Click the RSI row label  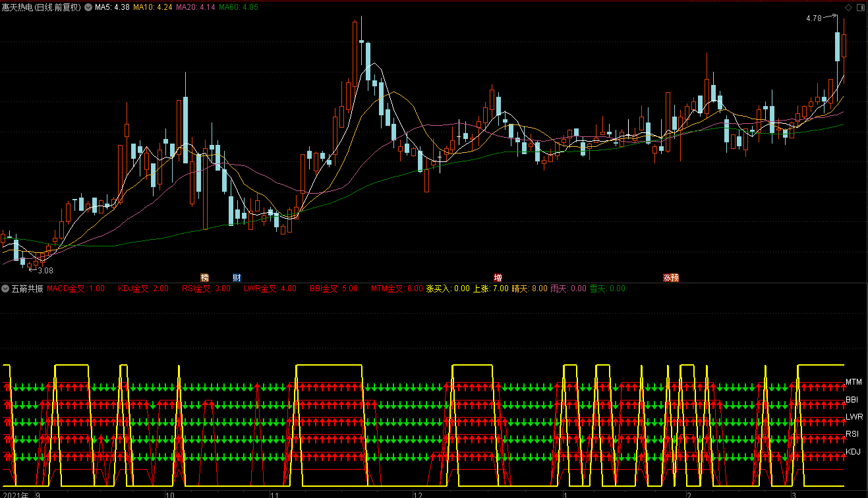pos(853,434)
